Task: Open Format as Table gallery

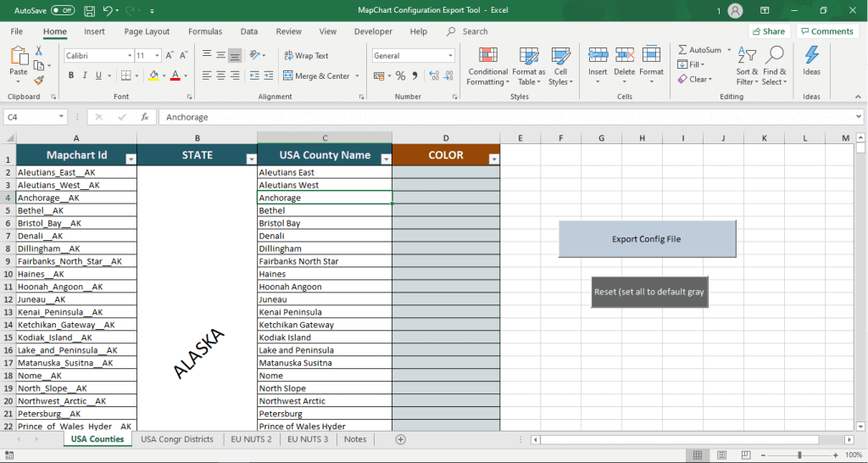Action: coord(529,66)
